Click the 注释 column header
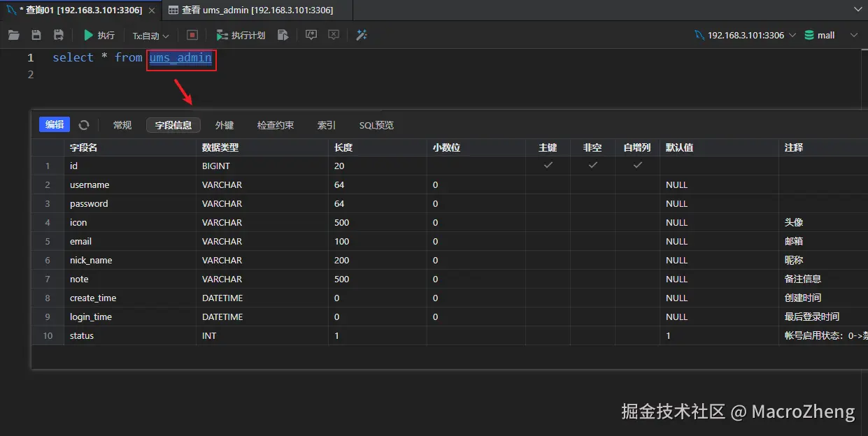The width and height of the screenshot is (868, 436). [x=823, y=147]
